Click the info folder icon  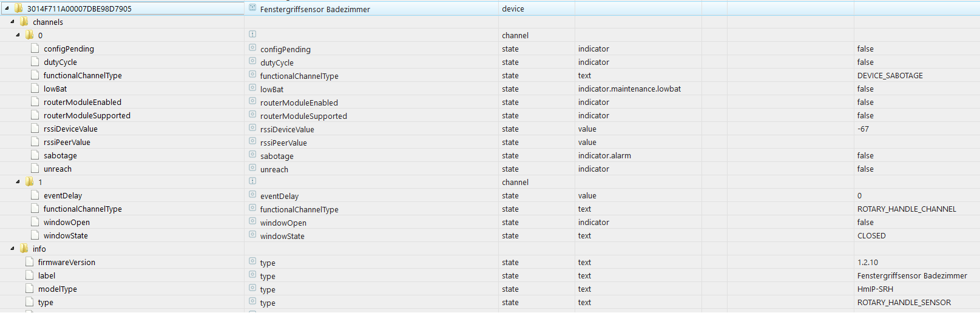click(x=24, y=249)
